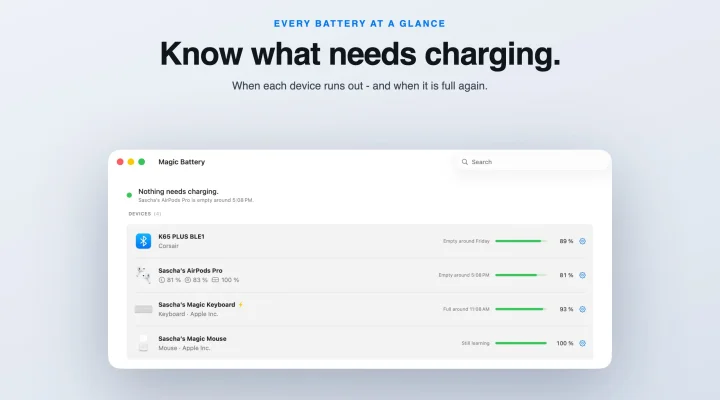Open settings gear for K65 PLUS BLE1
This screenshot has width=720, height=400.
tap(582, 241)
